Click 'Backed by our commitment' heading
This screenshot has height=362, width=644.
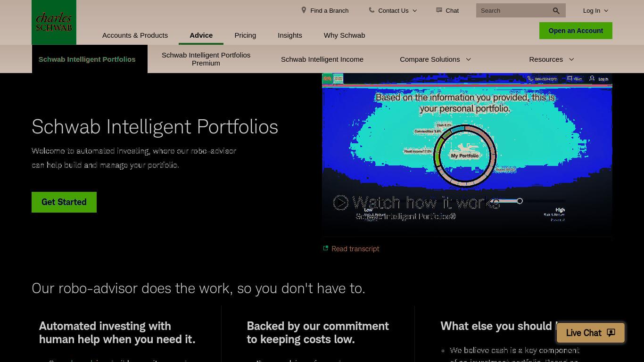[x=318, y=333]
